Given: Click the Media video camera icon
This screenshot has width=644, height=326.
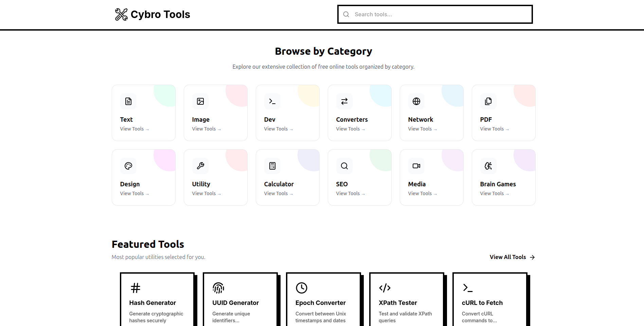Looking at the screenshot, I should click(416, 166).
